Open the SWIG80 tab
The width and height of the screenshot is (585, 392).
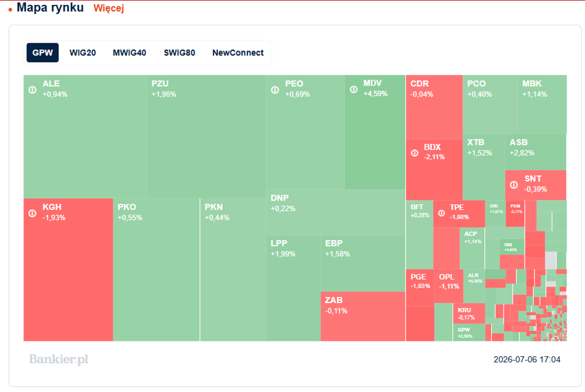(180, 52)
